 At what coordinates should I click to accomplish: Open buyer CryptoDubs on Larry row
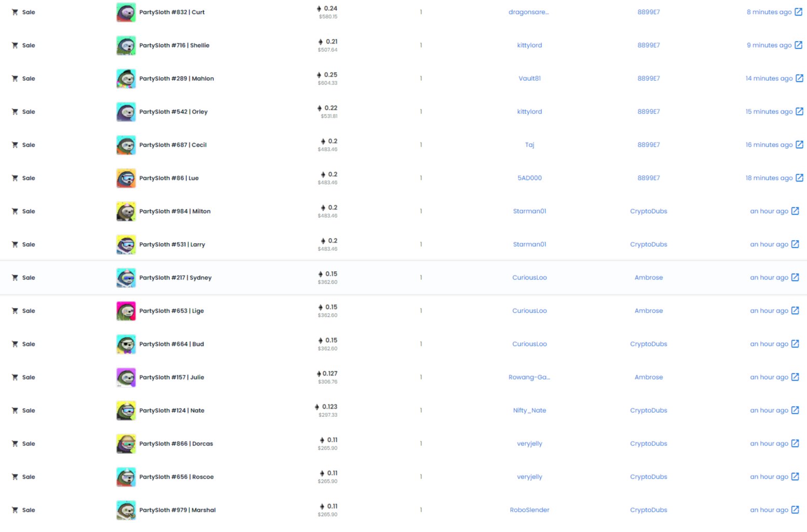click(x=649, y=244)
